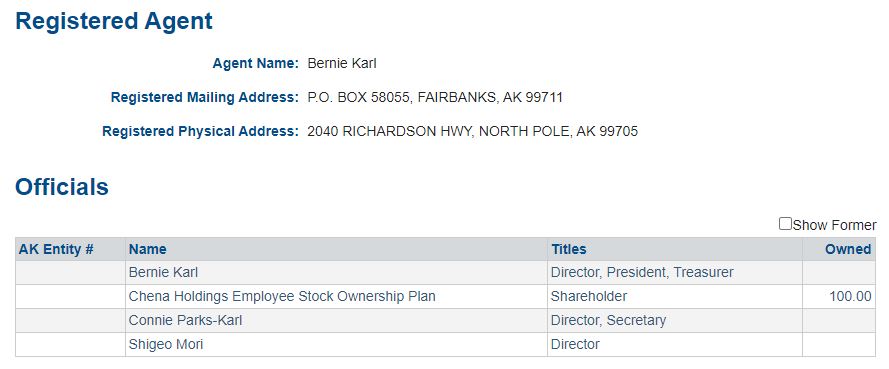
Task: Click the Titles column header
Action: (x=569, y=249)
